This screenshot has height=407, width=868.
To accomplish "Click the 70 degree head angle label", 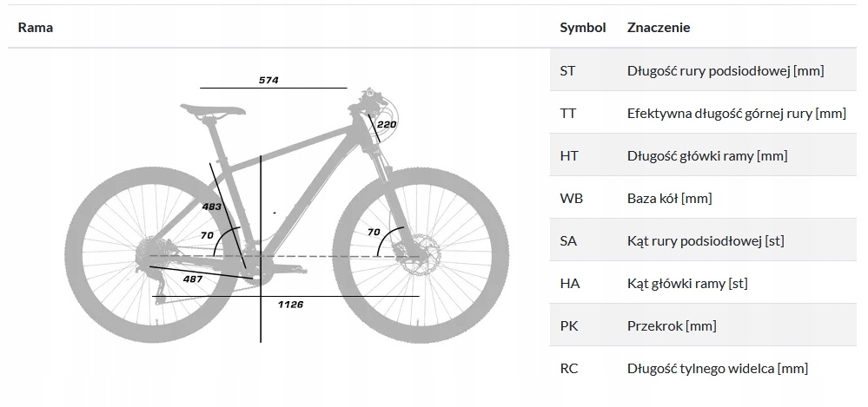I will [374, 233].
